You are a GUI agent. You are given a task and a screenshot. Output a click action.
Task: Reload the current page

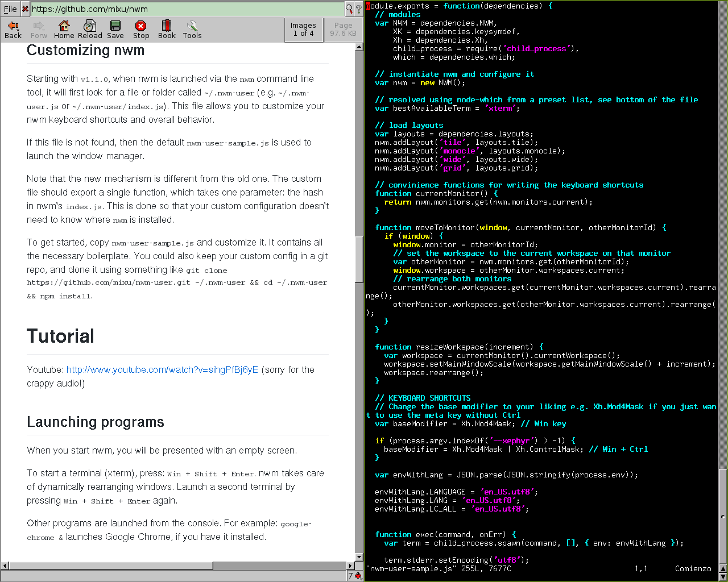point(90,30)
